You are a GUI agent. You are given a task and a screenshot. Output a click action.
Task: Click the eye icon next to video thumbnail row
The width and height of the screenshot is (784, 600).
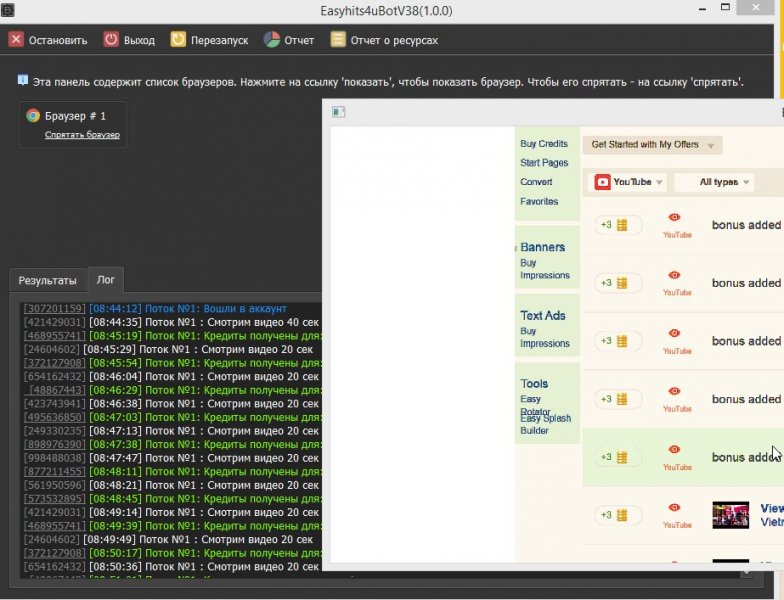pyautogui.click(x=674, y=507)
